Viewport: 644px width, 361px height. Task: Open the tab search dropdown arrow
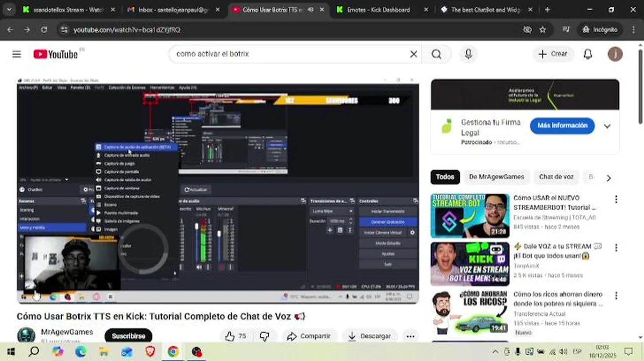[10, 10]
